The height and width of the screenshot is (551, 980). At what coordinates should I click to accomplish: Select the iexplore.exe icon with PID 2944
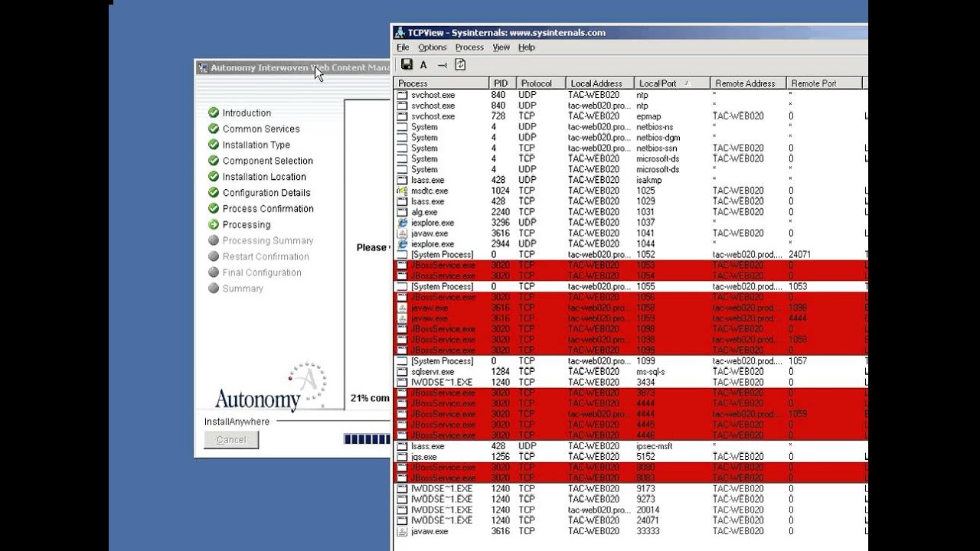point(402,243)
